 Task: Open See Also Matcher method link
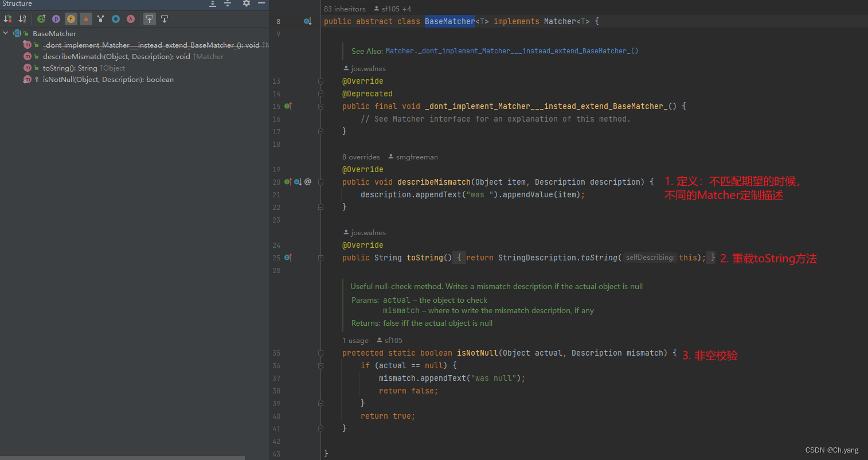tap(512, 51)
